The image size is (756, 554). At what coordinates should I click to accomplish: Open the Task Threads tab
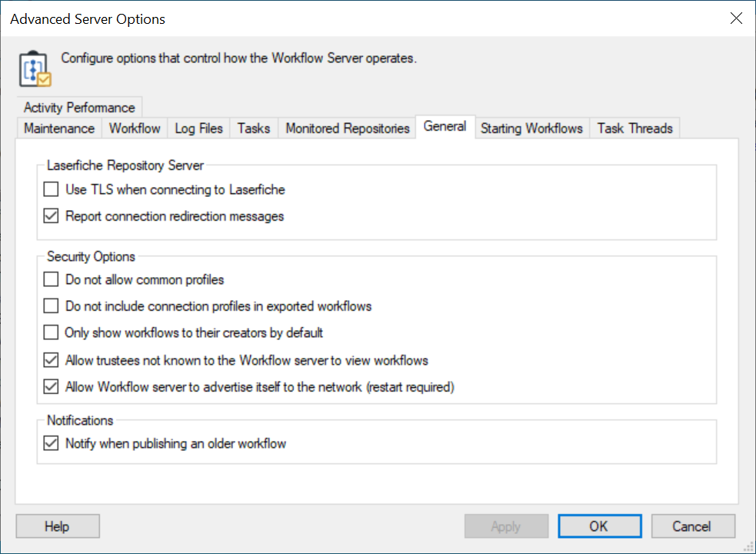pyautogui.click(x=634, y=128)
